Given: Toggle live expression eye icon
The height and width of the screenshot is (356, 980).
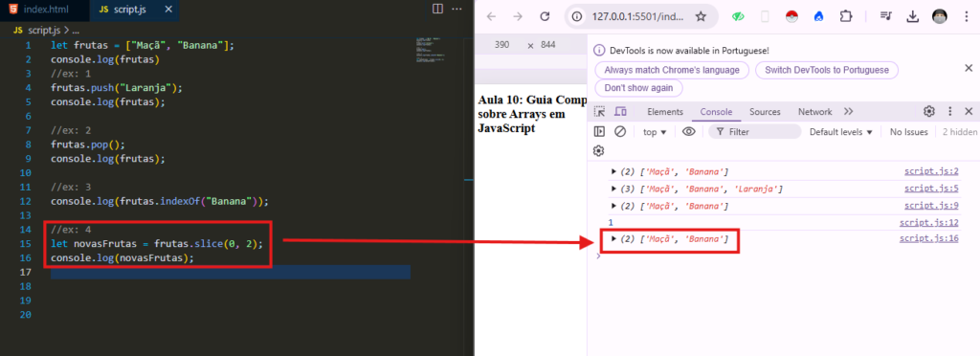Looking at the screenshot, I should (689, 132).
